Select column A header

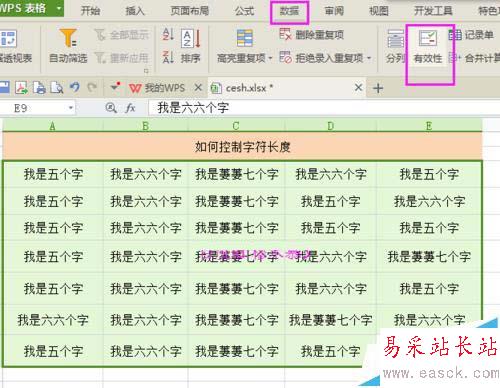point(53,126)
